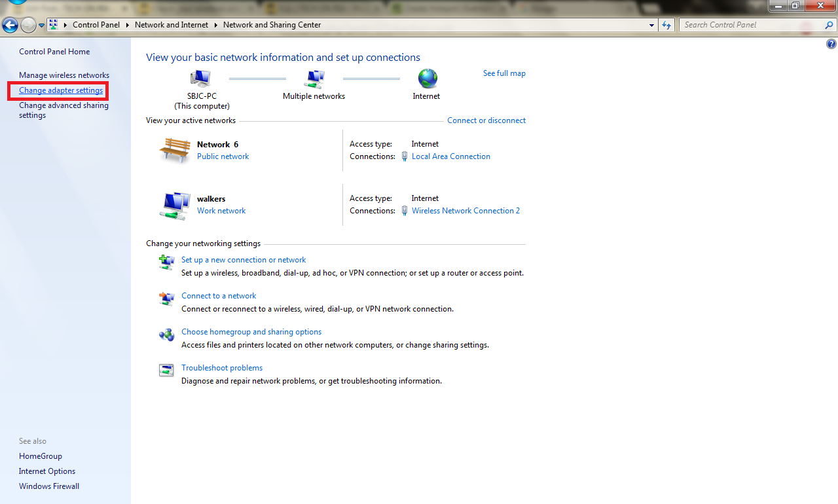Click the Multiple networks icon
Viewport: 838px width, 504px height.
point(314,79)
